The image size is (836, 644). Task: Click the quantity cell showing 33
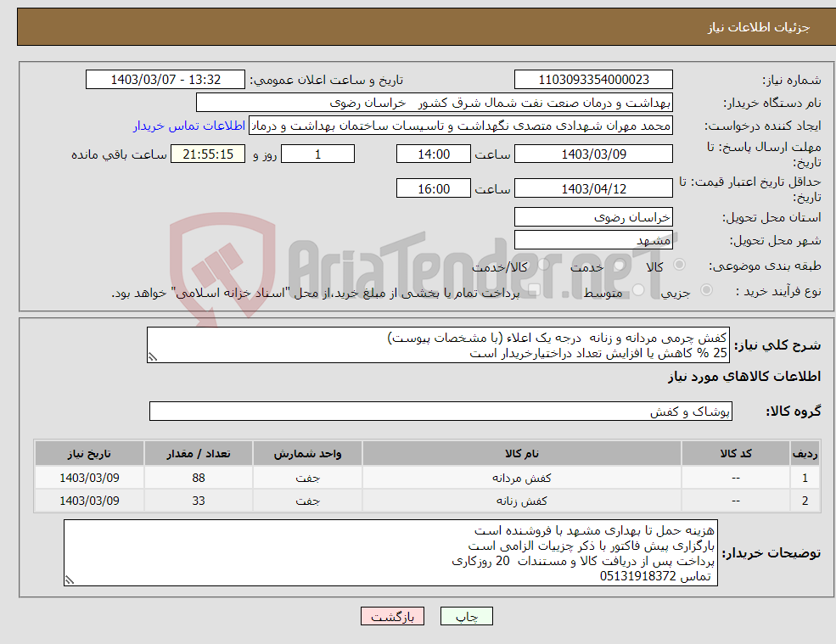(x=199, y=501)
